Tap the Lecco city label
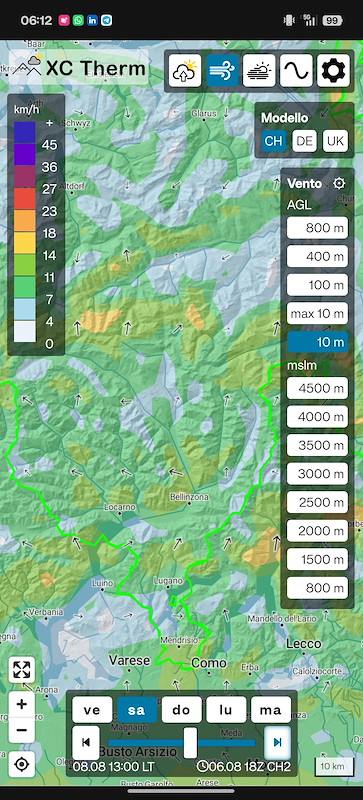 click(303, 643)
